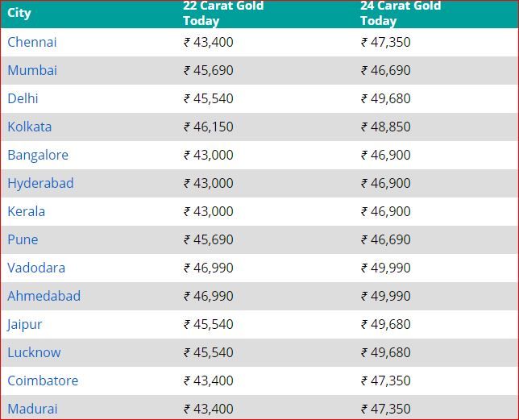Select Vadodara's 24 carat price ₹ 49,990
The width and height of the screenshot is (519, 420).
coord(385,268)
